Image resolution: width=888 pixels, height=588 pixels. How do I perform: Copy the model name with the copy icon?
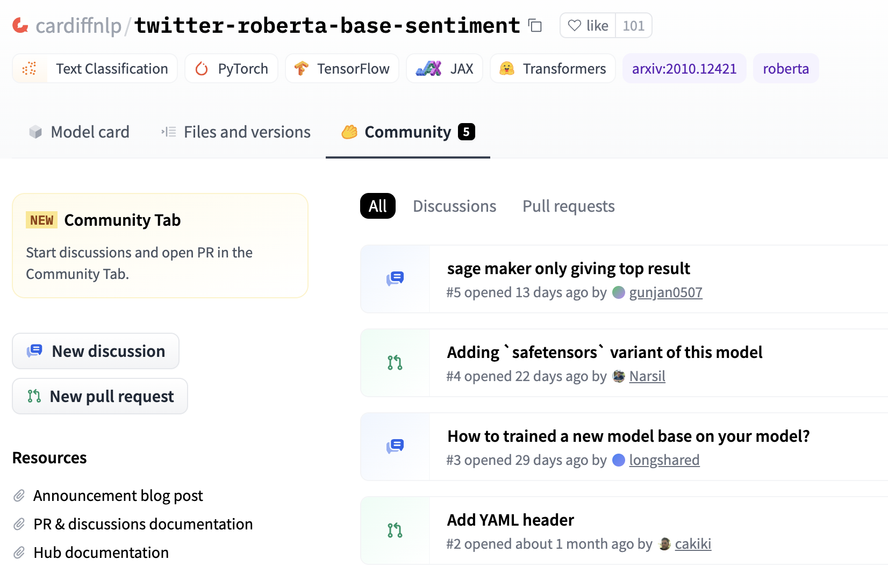[x=535, y=25]
